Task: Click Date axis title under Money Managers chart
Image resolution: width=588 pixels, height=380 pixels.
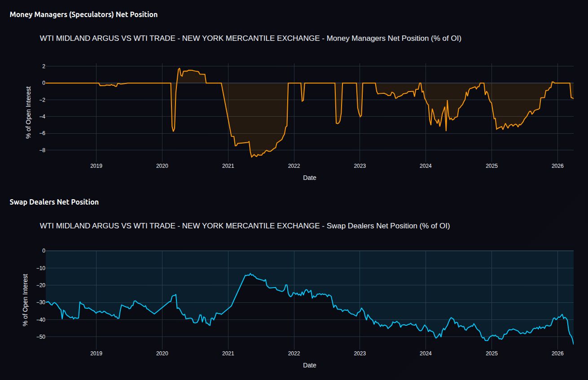Action: click(x=309, y=178)
